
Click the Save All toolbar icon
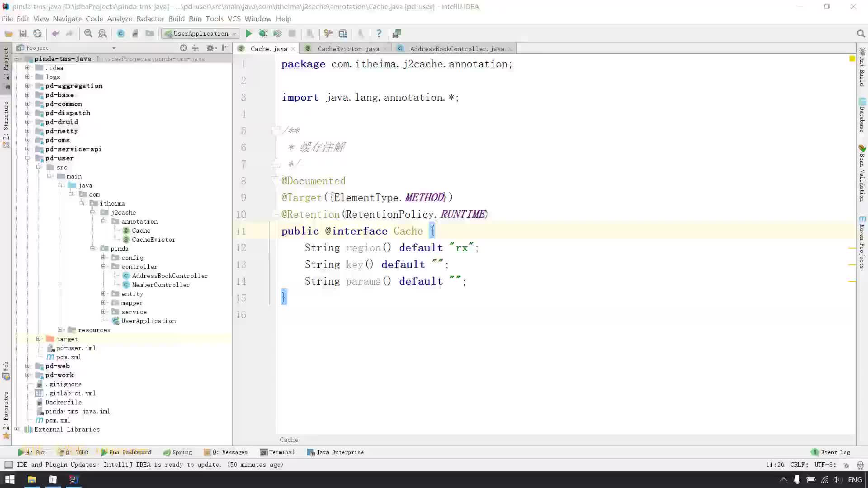click(23, 33)
